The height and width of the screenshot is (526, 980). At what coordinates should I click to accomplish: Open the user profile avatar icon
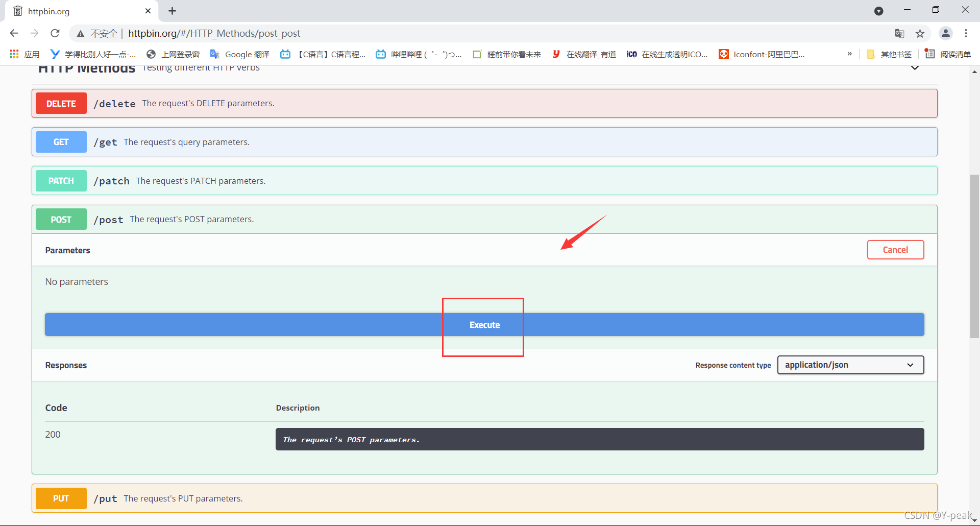945,33
